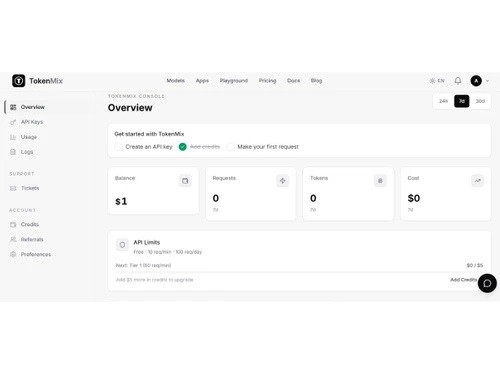Viewport: 500px width, 375px height.
Task: Click the Referrals people icon
Action: click(x=13, y=239)
